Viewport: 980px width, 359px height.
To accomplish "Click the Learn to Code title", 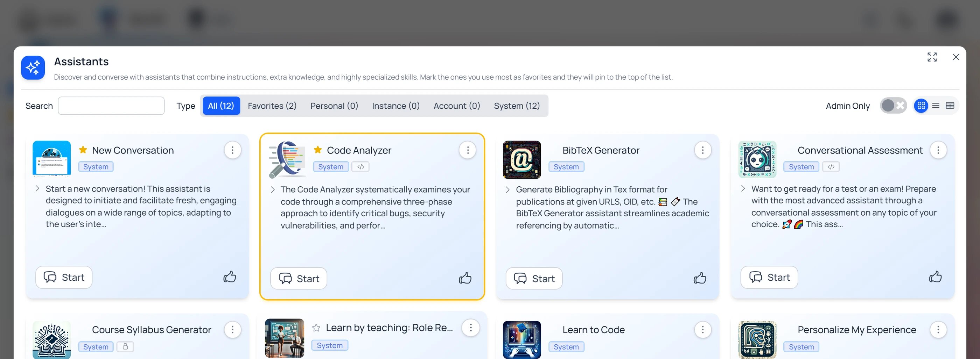I will (594, 329).
